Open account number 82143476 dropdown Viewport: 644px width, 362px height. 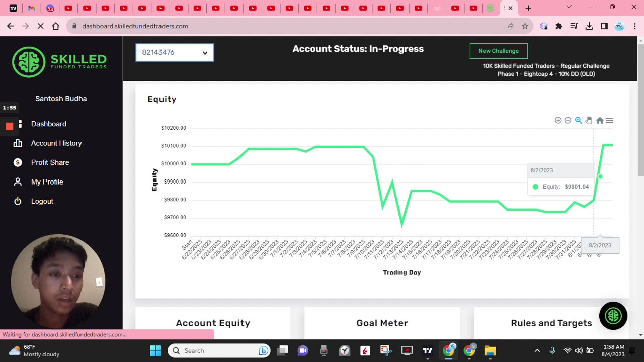(x=175, y=52)
